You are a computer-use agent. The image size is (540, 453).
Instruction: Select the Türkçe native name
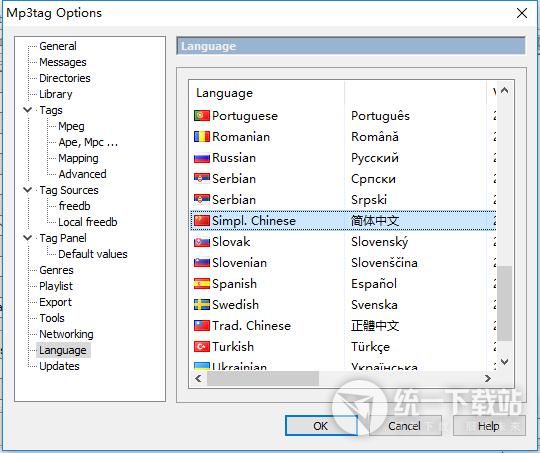371,347
